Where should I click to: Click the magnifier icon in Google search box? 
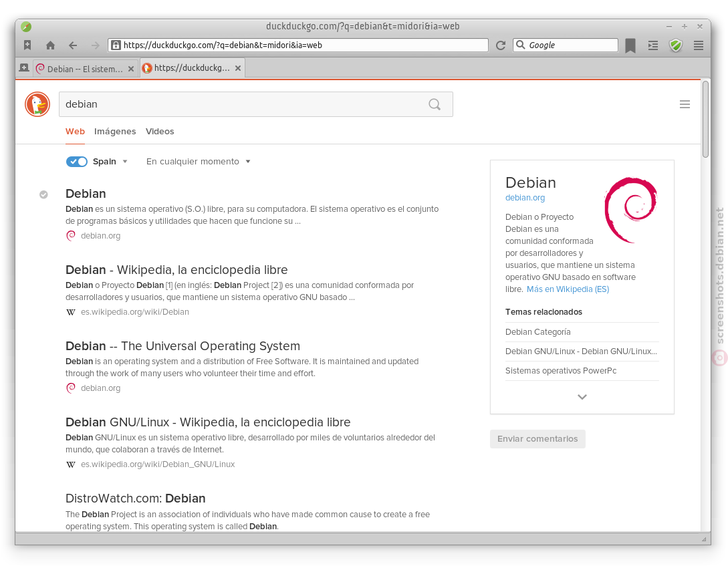tap(521, 45)
